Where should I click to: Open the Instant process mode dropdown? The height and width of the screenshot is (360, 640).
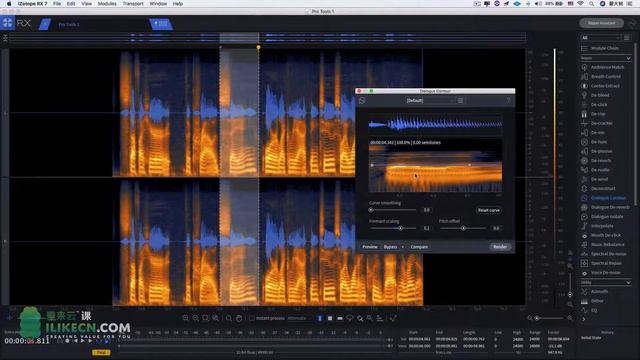point(299,318)
